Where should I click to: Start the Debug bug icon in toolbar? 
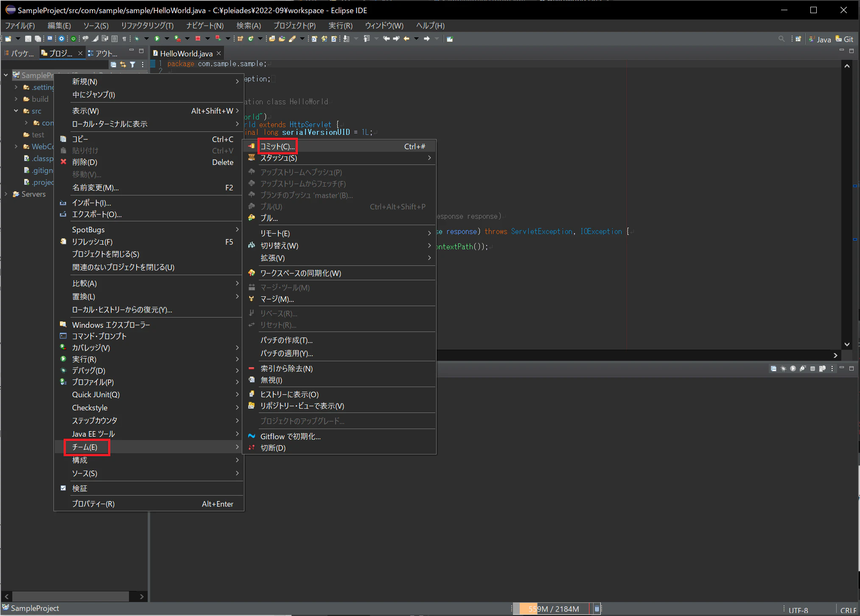pos(136,39)
